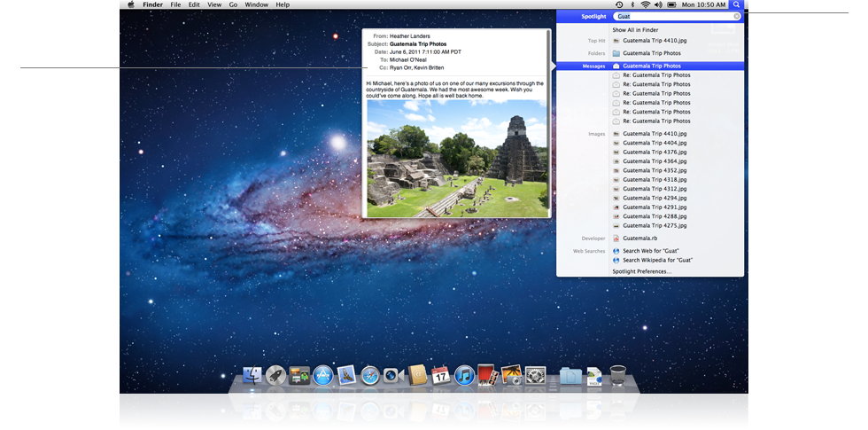Open Launchpad from the Dock
This screenshot has height=430, width=868.
pos(275,376)
